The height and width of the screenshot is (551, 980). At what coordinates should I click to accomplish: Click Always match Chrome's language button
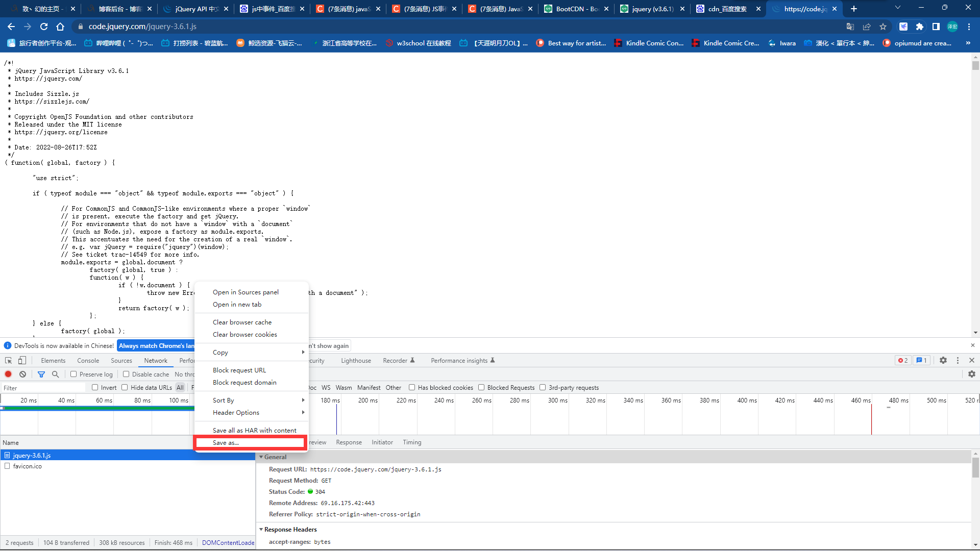tap(156, 345)
